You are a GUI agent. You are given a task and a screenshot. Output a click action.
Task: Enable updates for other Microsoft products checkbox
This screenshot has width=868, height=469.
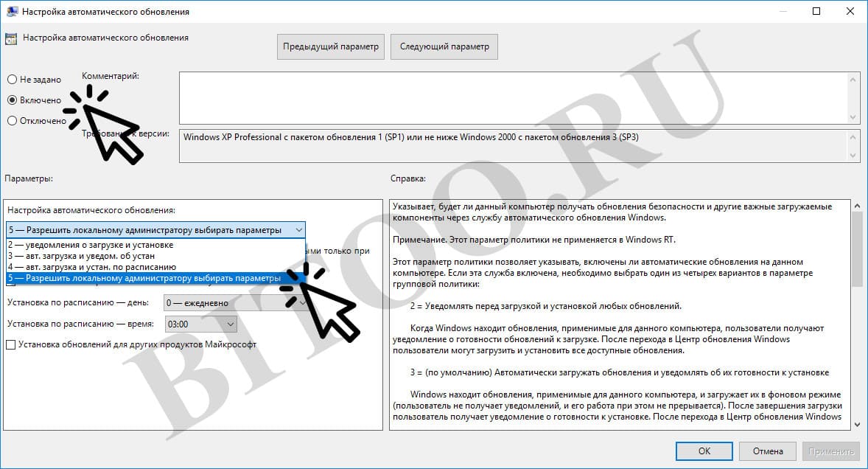[x=11, y=344]
